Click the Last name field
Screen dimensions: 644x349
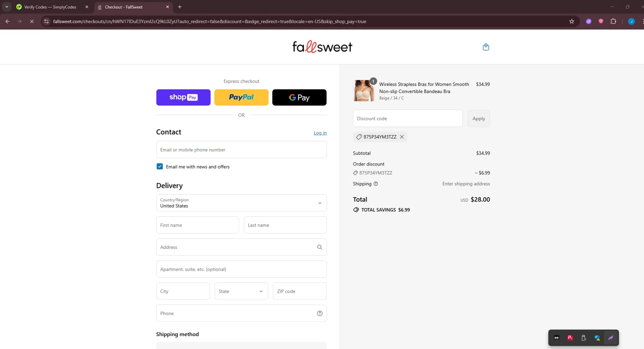pyautogui.click(x=285, y=225)
